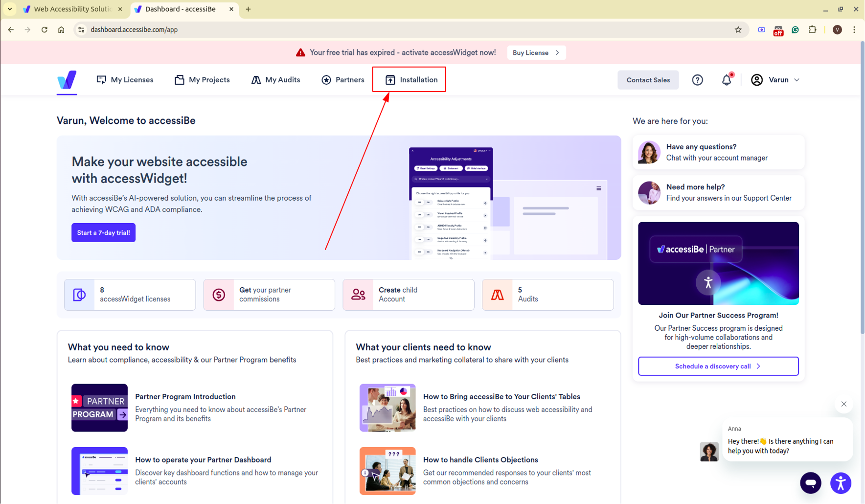
Task: Click the account manager avatar photo
Action: (x=649, y=152)
